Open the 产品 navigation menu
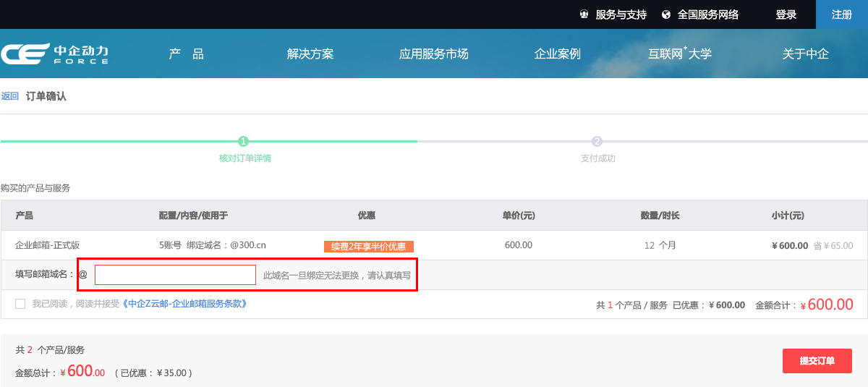This screenshot has height=387, width=868. pos(186,54)
